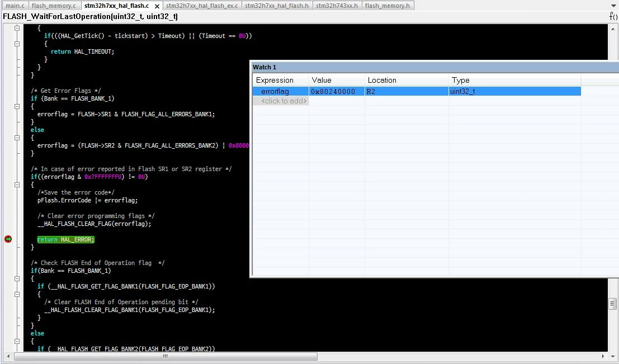Click the /*Save the error code*/ comment
Screen dimensions: 619x364
point(76,192)
